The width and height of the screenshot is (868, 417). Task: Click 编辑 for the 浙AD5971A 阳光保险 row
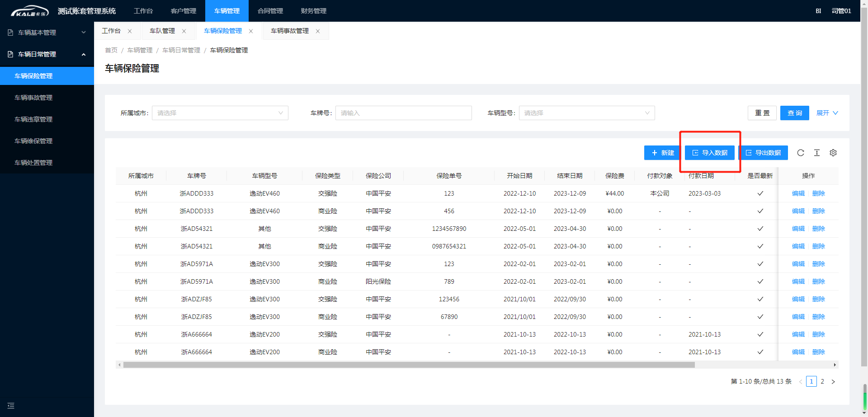tap(798, 281)
